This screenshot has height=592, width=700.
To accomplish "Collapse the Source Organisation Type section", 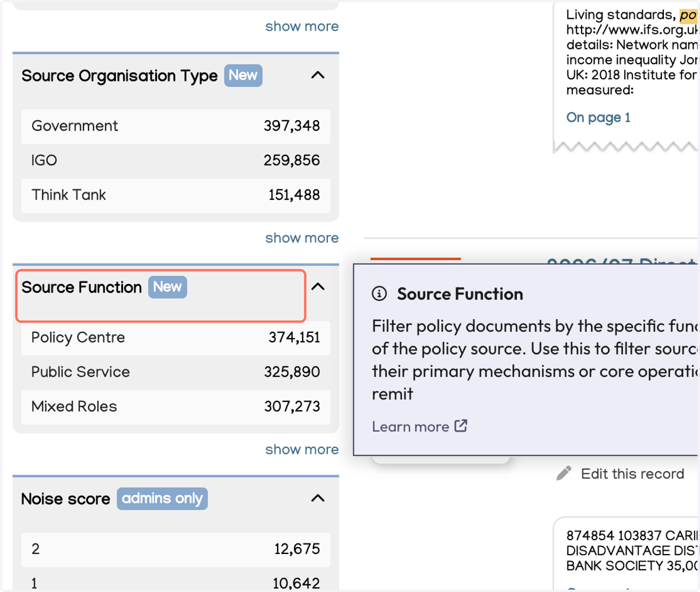I will click(318, 75).
